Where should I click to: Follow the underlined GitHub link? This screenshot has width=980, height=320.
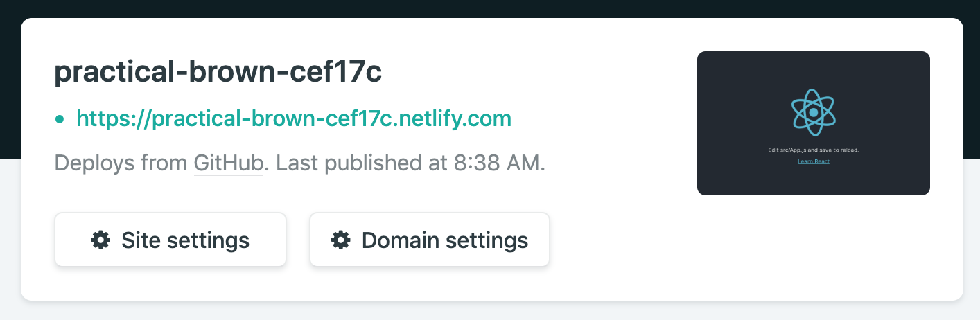(x=229, y=163)
